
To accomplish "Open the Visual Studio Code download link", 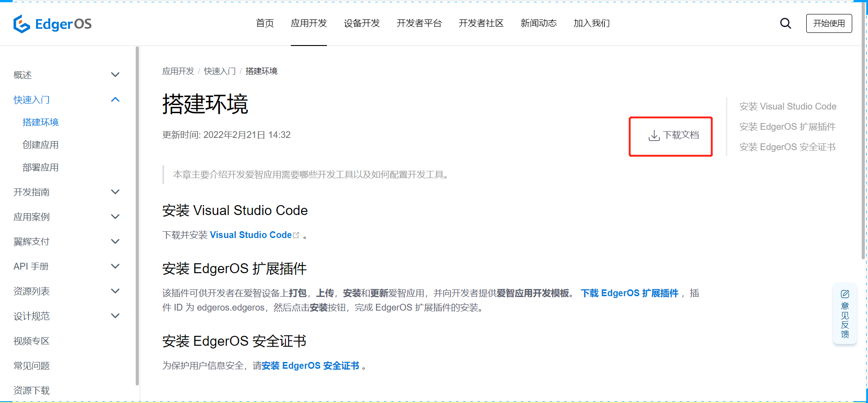I will coord(251,235).
